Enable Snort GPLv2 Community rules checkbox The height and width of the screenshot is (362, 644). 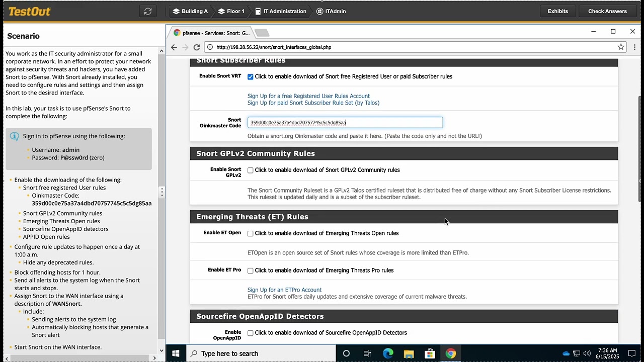250,170
